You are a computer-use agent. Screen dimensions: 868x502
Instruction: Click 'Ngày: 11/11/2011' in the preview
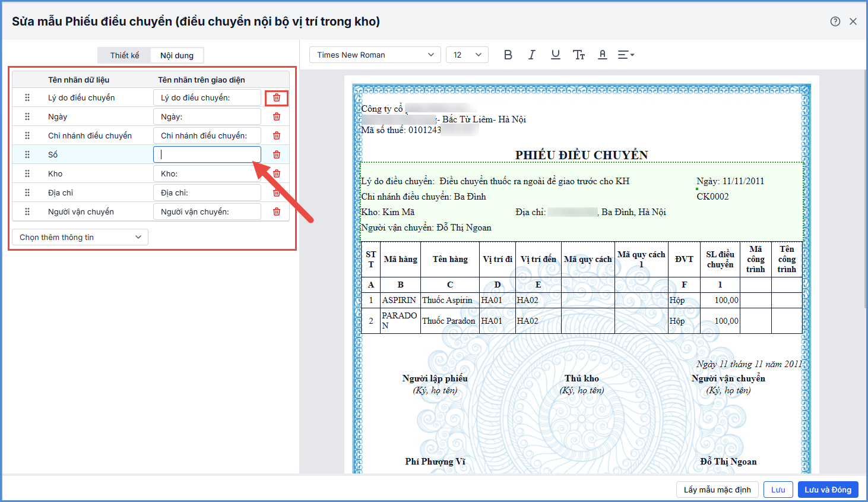730,181
